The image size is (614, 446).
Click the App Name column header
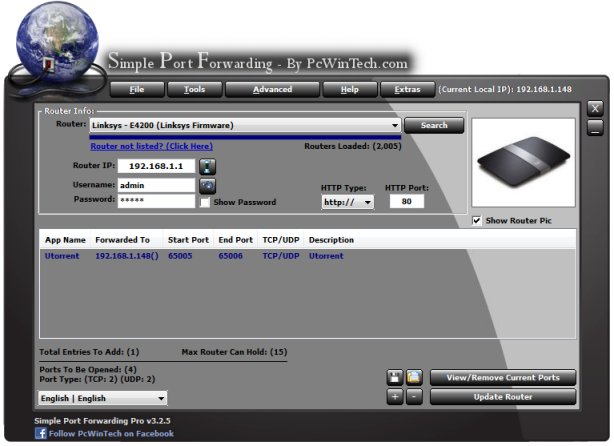pos(65,240)
